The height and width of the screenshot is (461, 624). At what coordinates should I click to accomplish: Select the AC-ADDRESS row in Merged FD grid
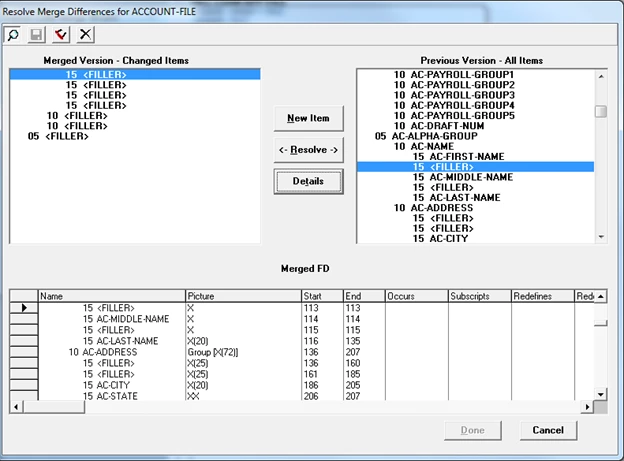(302, 352)
